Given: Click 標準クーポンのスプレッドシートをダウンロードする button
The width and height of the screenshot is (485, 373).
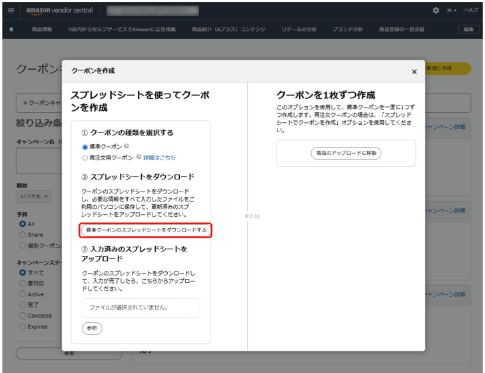Looking at the screenshot, I should click(x=146, y=230).
